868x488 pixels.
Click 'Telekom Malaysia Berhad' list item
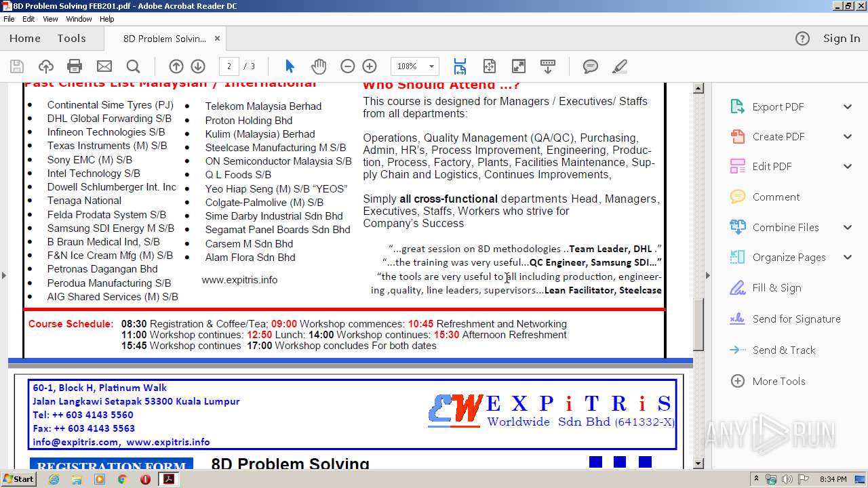pyautogui.click(x=263, y=106)
